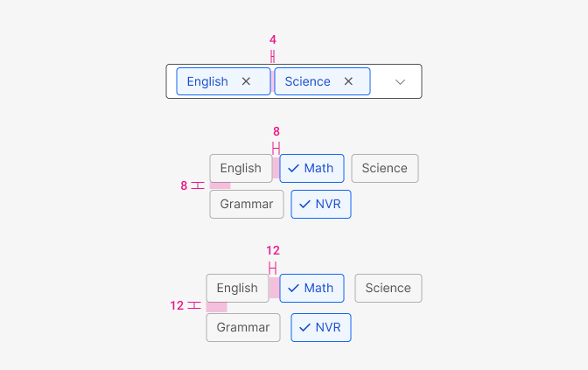The image size is (588, 370).
Task: Remove the Science tag with its X icon
Action: tap(348, 81)
